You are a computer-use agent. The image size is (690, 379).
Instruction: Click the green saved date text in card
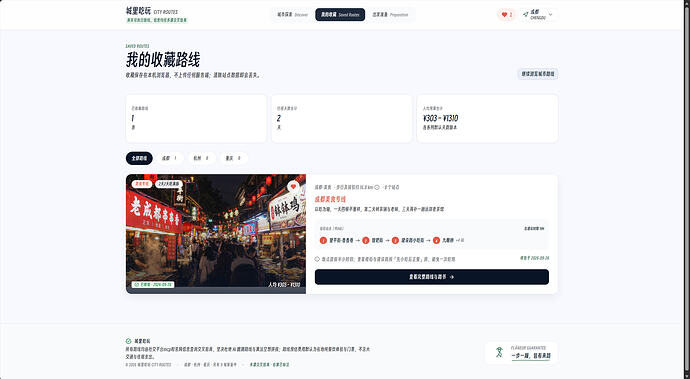[x=534, y=258]
